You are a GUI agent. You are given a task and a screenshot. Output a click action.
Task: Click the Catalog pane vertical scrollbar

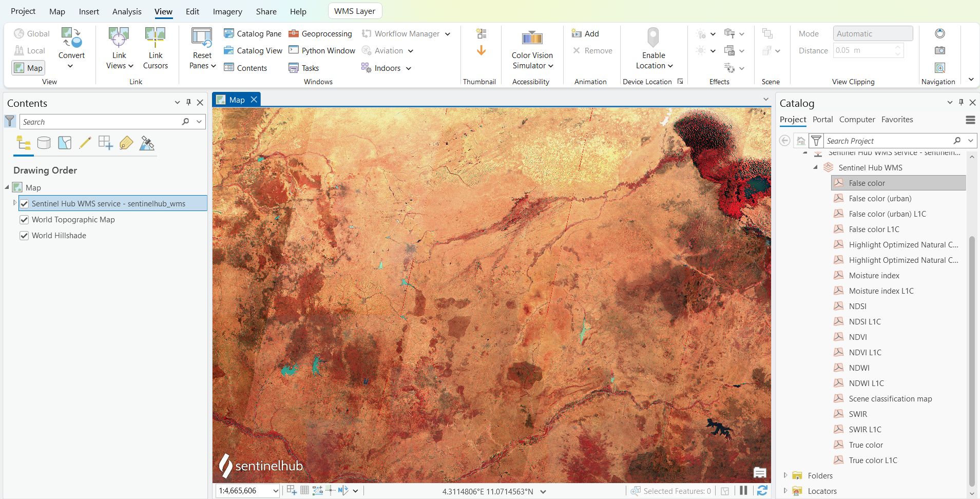pyautogui.click(x=972, y=360)
